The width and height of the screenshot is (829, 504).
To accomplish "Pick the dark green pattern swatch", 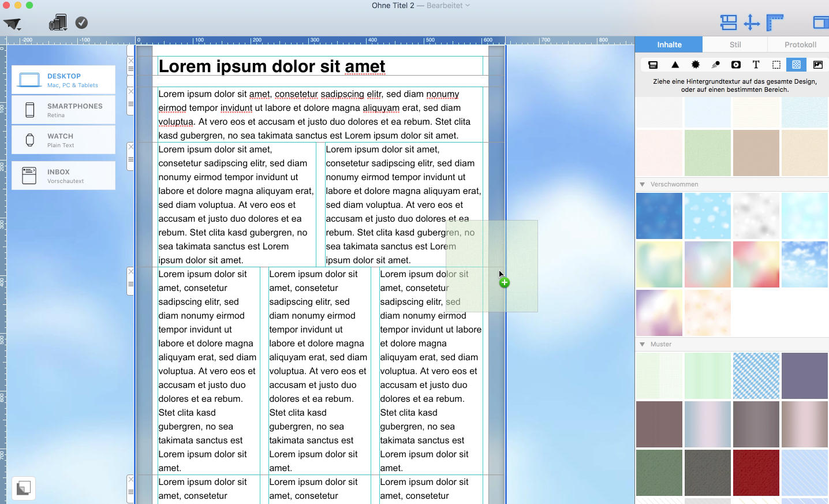I will [659, 473].
